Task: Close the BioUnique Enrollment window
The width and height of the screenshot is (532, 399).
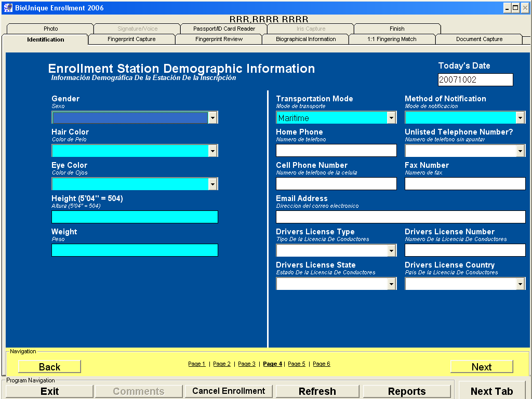Action: [525, 8]
